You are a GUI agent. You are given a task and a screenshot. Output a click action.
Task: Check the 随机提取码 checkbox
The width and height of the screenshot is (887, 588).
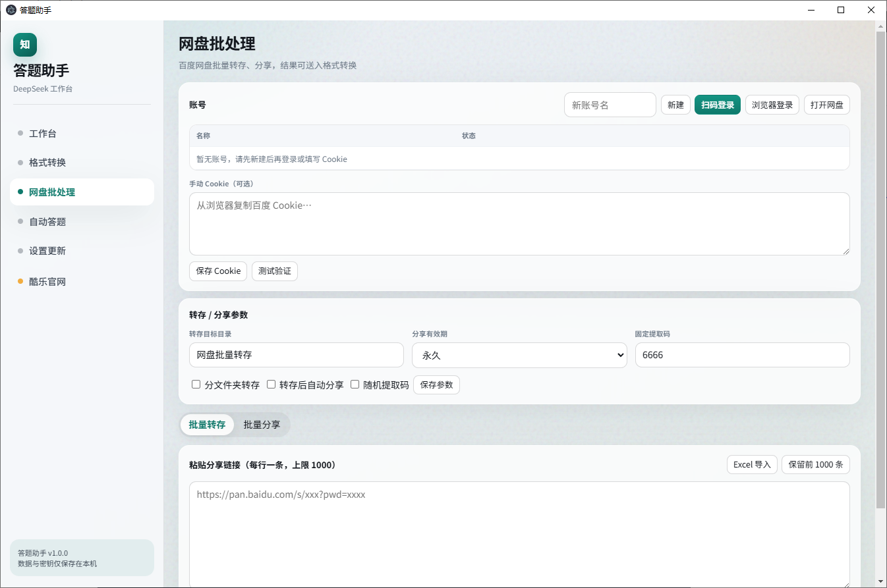click(x=355, y=385)
